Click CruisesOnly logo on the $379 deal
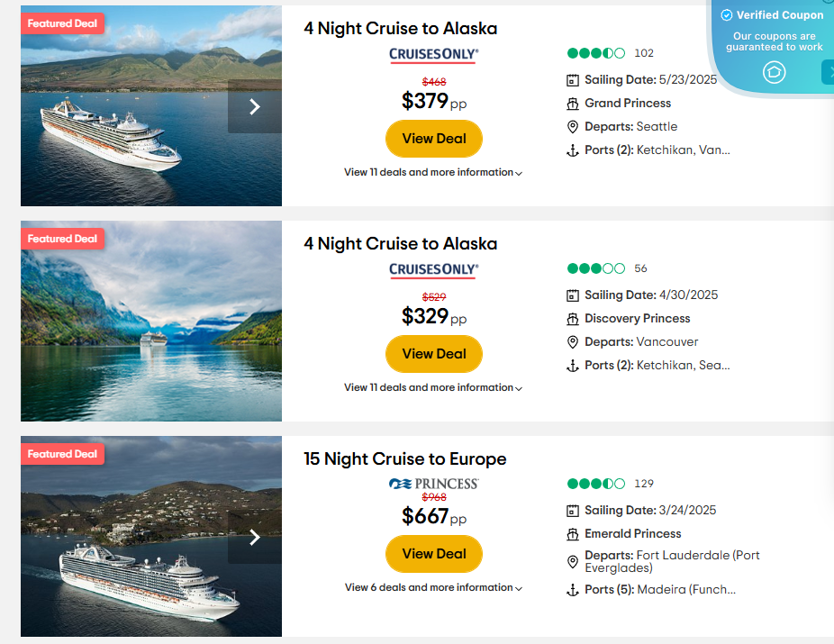 (434, 55)
